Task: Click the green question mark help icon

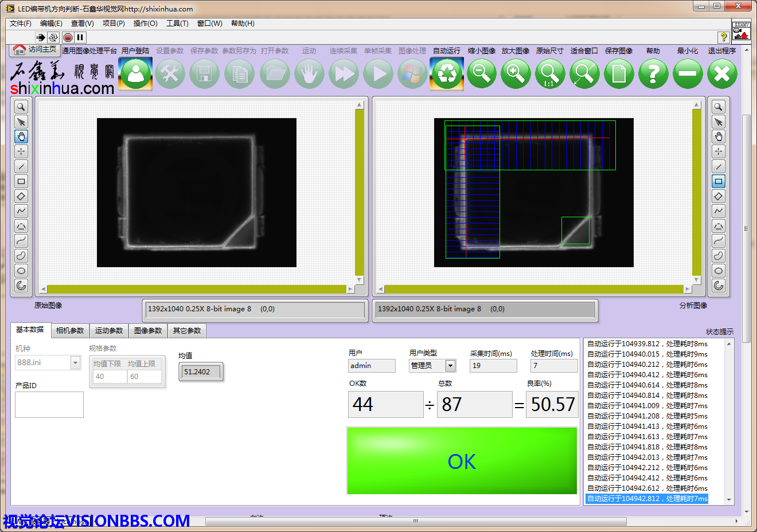Action: point(653,74)
